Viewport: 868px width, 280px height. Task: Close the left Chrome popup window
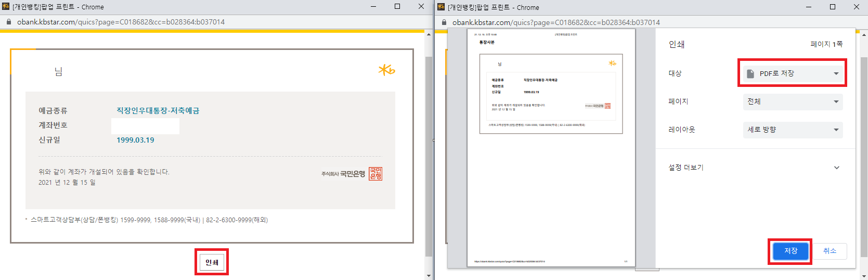421,7
